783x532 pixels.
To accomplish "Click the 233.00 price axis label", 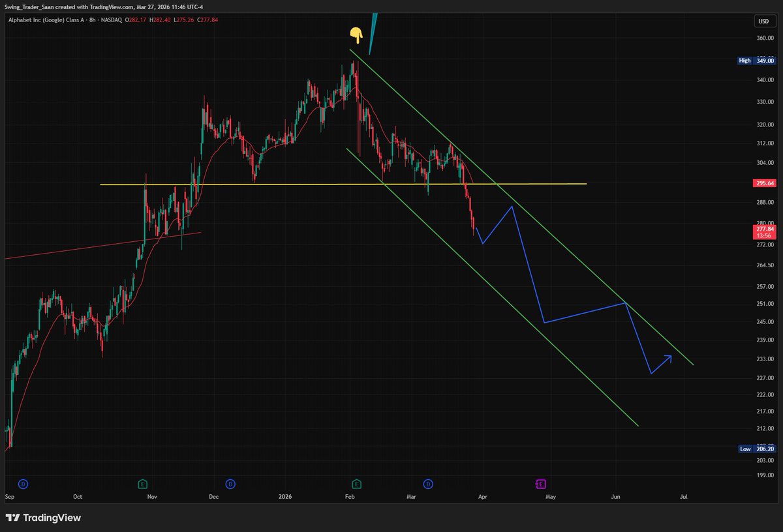I will tap(765, 359).
